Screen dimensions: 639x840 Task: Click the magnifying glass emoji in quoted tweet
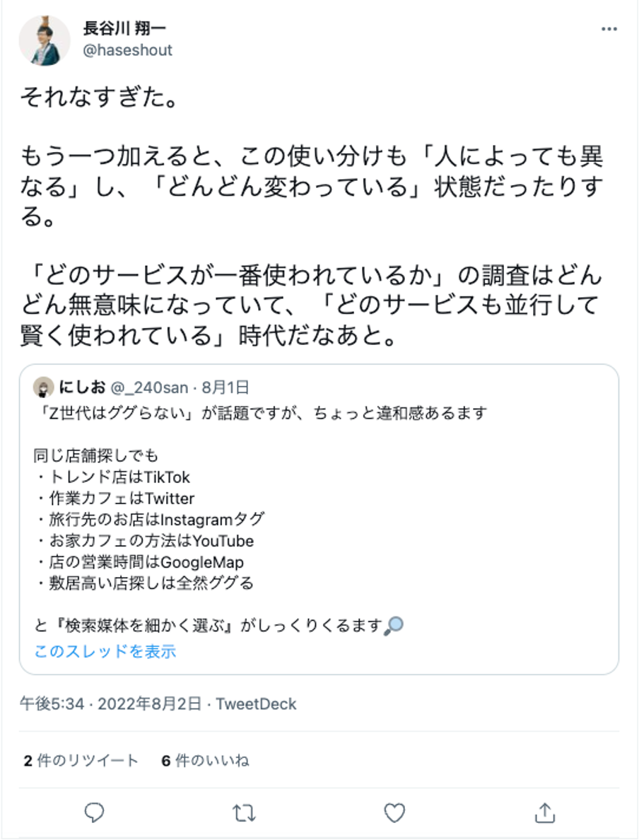coord(394,625)
